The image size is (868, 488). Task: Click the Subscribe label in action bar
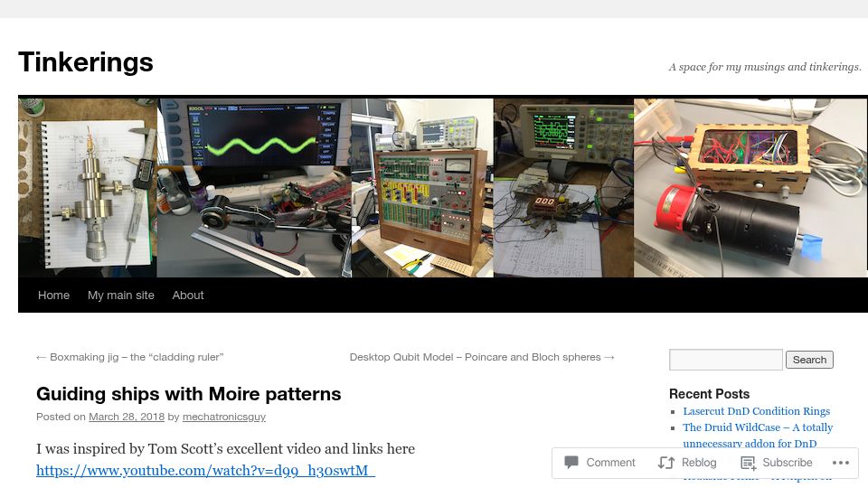[788, 463]
